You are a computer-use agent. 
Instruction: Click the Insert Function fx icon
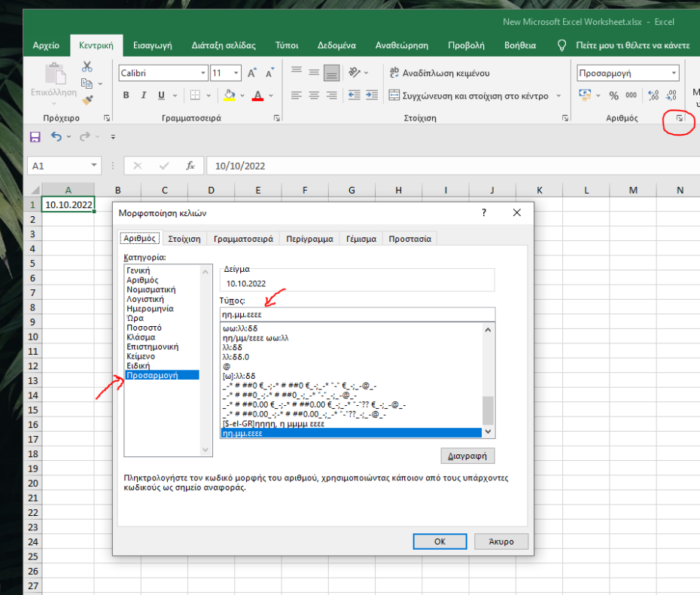pyautogui.click(x=190, y=166)
